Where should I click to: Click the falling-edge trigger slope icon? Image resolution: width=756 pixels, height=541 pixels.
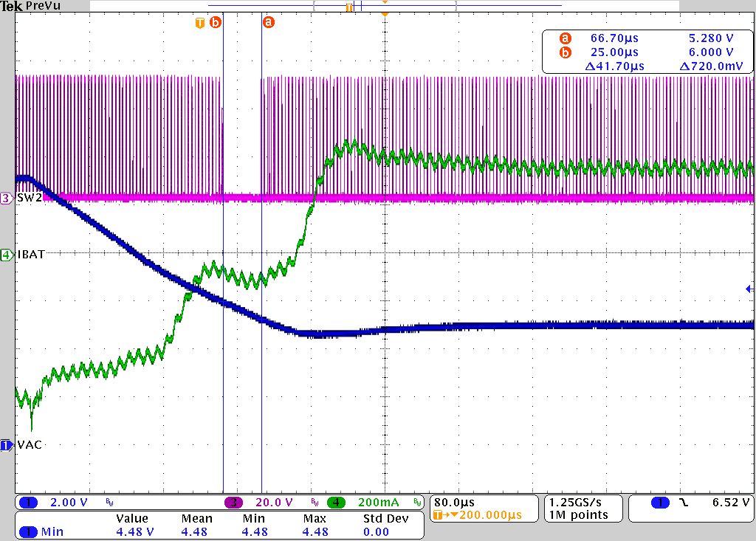(684, 503)
